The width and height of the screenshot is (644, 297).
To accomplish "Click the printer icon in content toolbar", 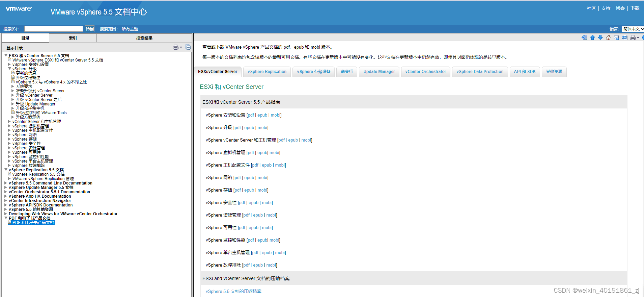I will tap(633, 38).
